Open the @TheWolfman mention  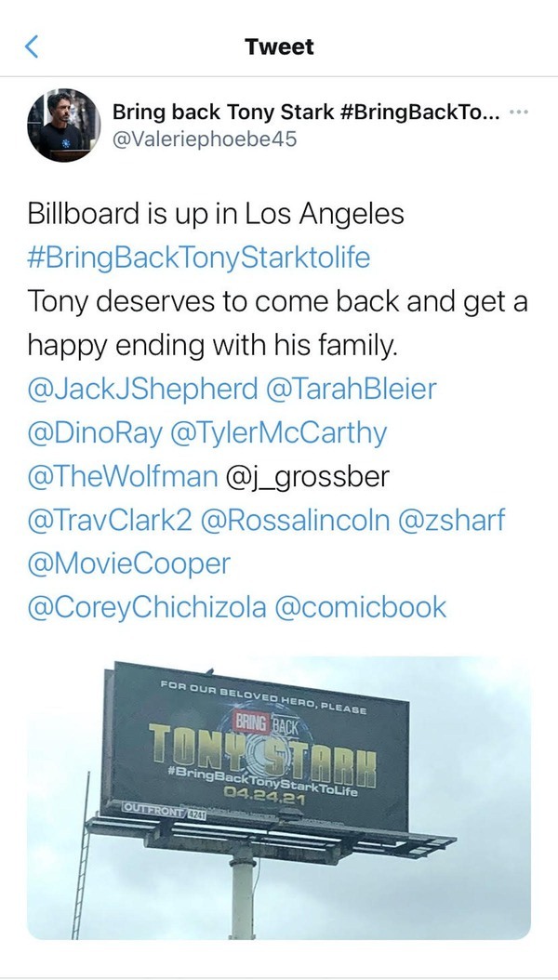click(121, 476)
